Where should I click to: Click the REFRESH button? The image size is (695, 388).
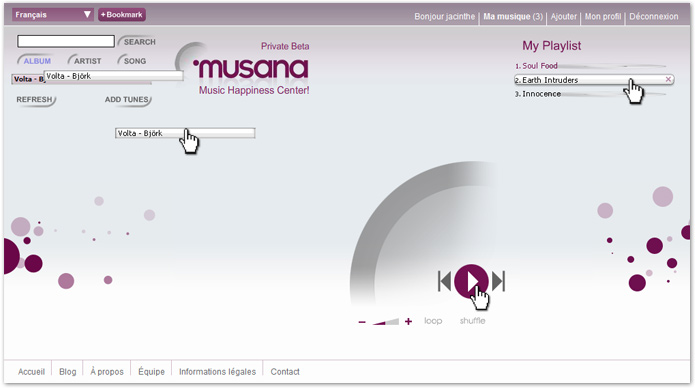[x=35, y=100]
